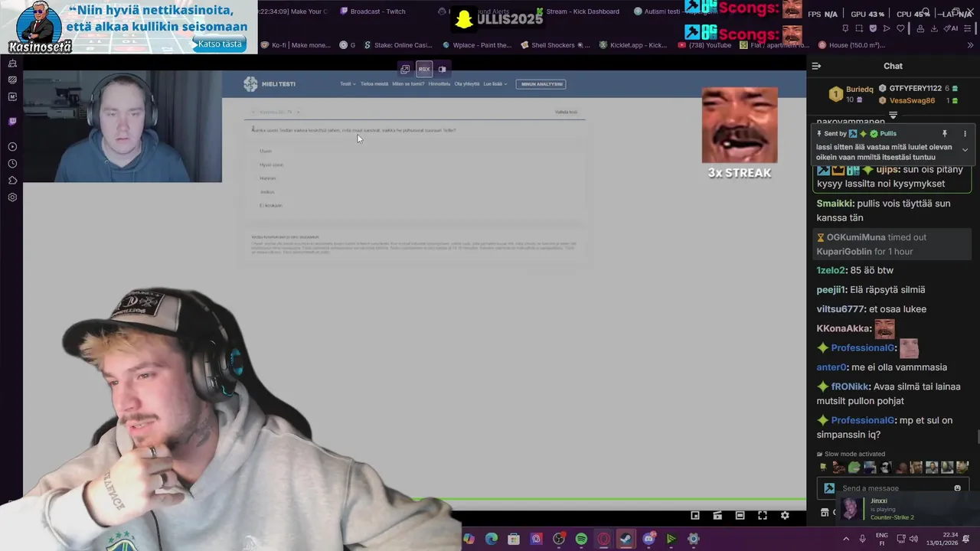Unpin the pinned chat message
The image size is (980, 551).
(944, 134)
